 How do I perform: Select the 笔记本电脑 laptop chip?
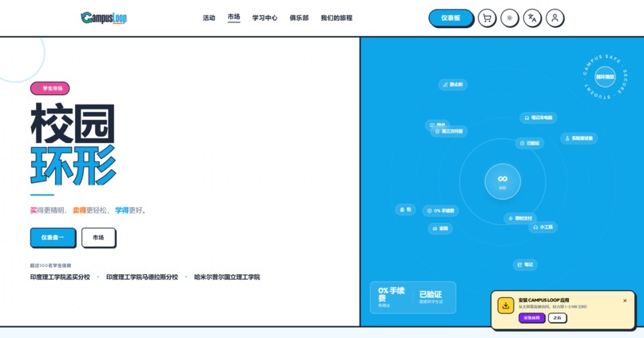click(539, 117)
